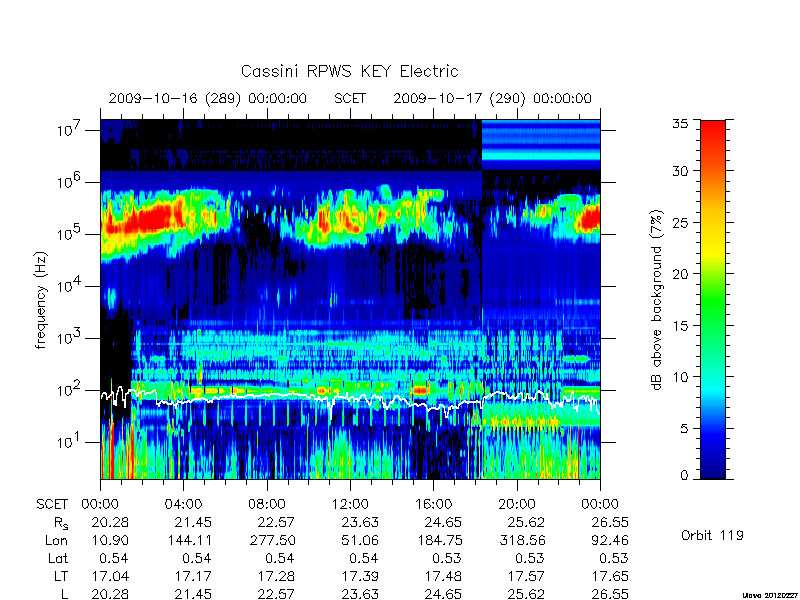The height and width of the screenshot is (600, 800).
Task: Click the 04:00 time tick label
Action: coord(183,504)
